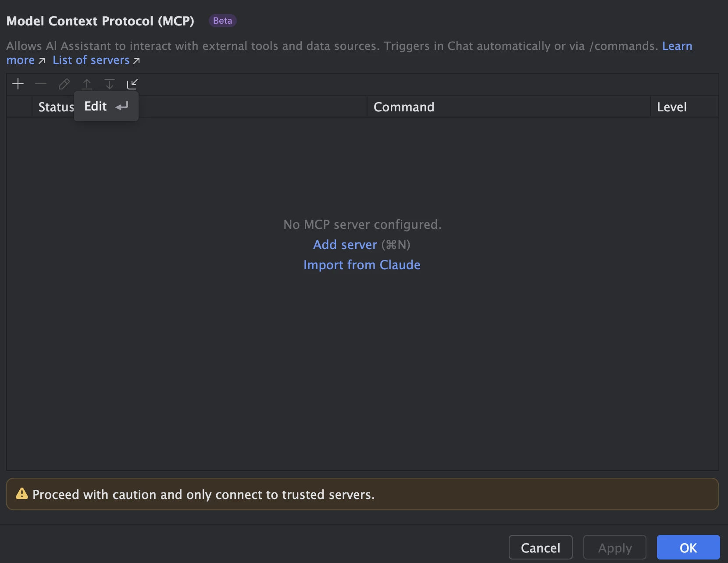Open the List of servers link
Viewport: 728px width, 563px height.
click(x=91, y=60)
